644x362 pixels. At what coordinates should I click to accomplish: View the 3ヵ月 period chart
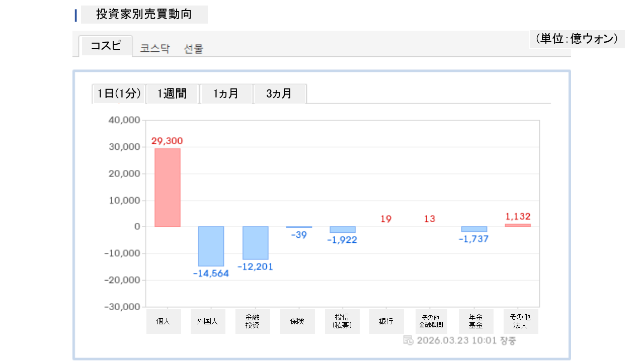coord(279,94)
